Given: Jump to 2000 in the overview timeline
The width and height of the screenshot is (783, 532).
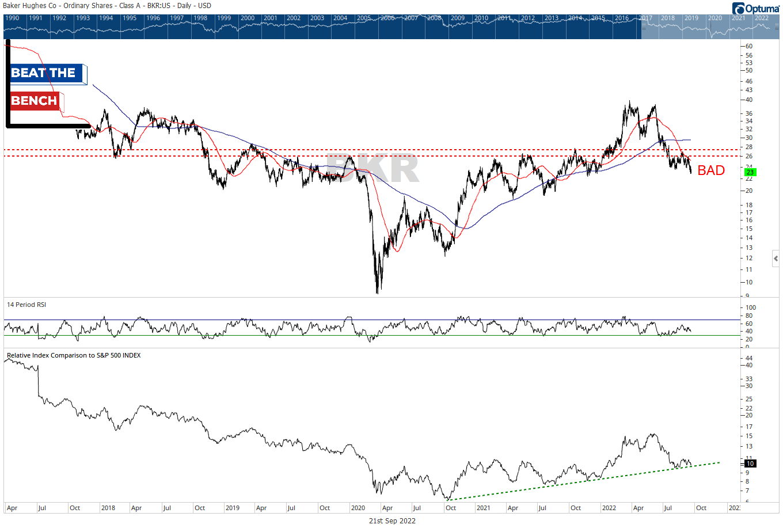Looking at the screenshot, I should coord(248,18).
